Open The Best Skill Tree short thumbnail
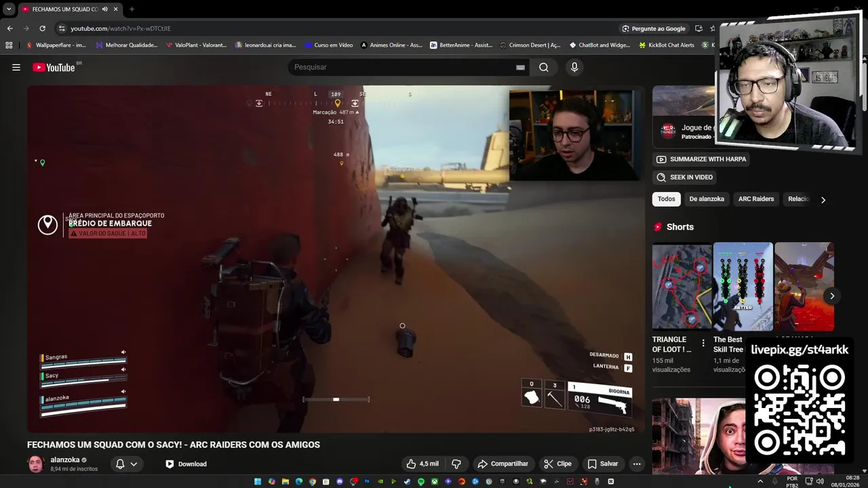Image resolution: width=868 pixels, height=488 pixels. (x=743, y=286)
